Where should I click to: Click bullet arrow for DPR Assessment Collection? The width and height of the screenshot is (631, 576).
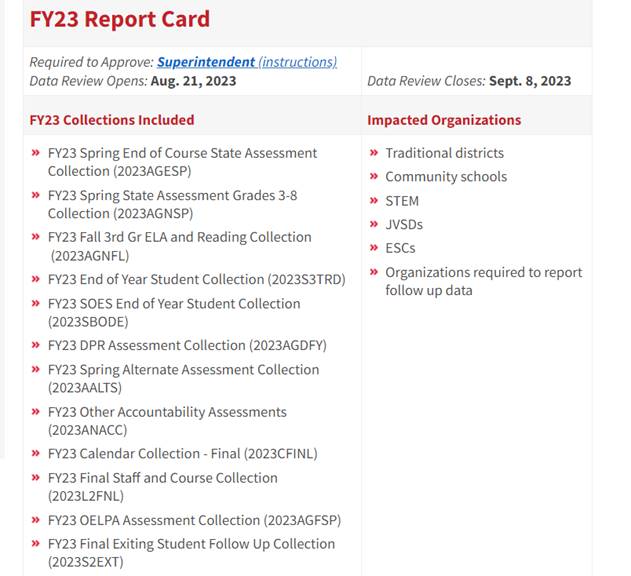tap(37, 345)
